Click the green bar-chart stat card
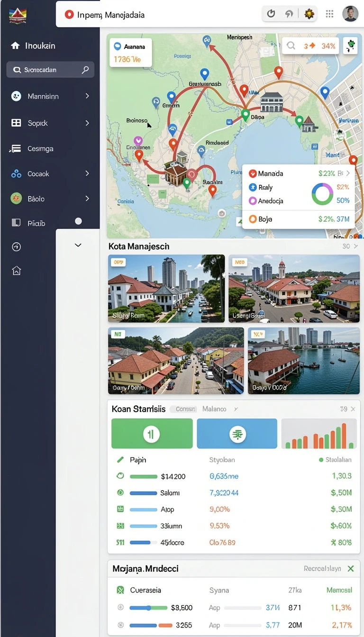This screenshot has width=364, height=637. [x=152, y=433]
